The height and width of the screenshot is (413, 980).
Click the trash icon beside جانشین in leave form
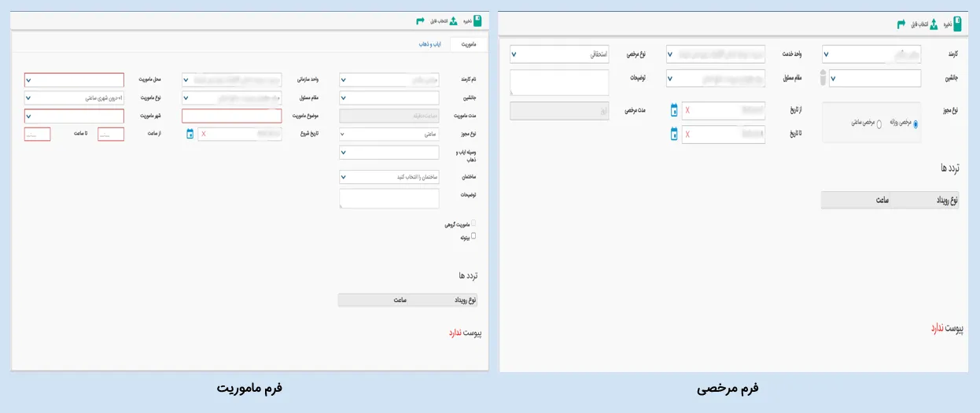coord(823,78)
